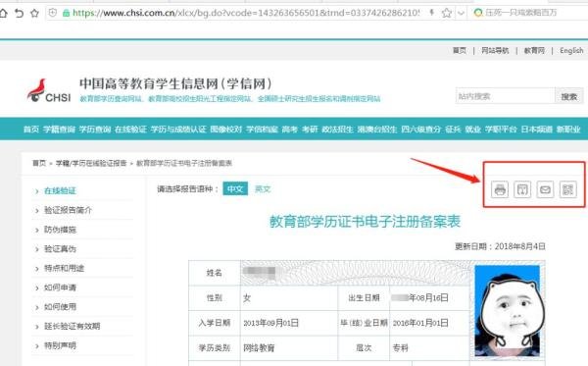Click the chevron beside 特别声明
Image resolution: width=588 pixels, height=366 pixels.
(x=37, y=346)
